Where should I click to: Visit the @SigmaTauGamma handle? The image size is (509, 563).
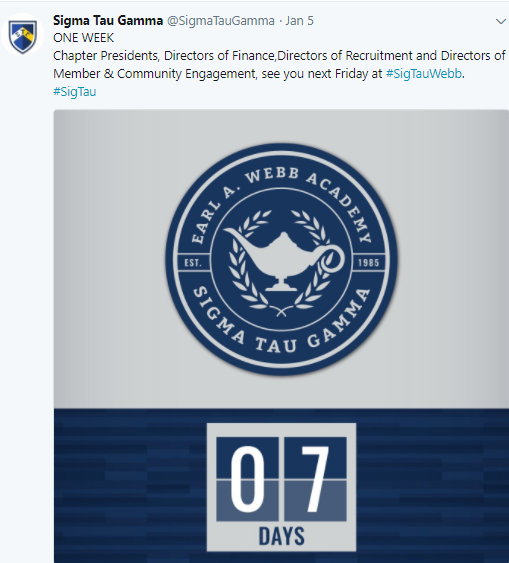(x=221, y=21)
